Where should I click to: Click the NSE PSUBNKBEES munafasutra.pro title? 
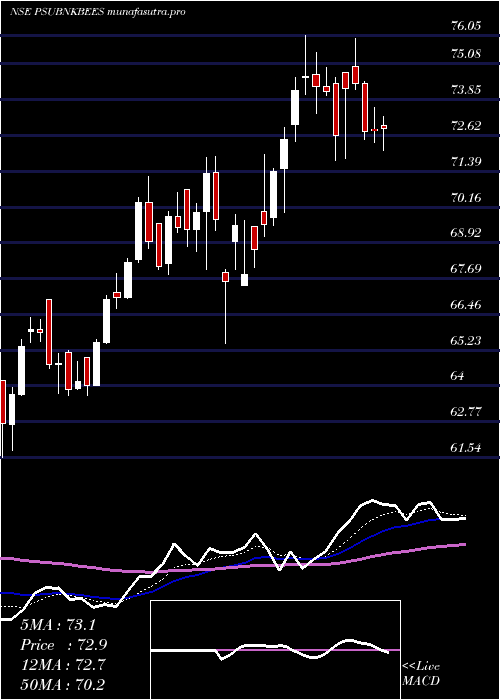pos(97,12)
